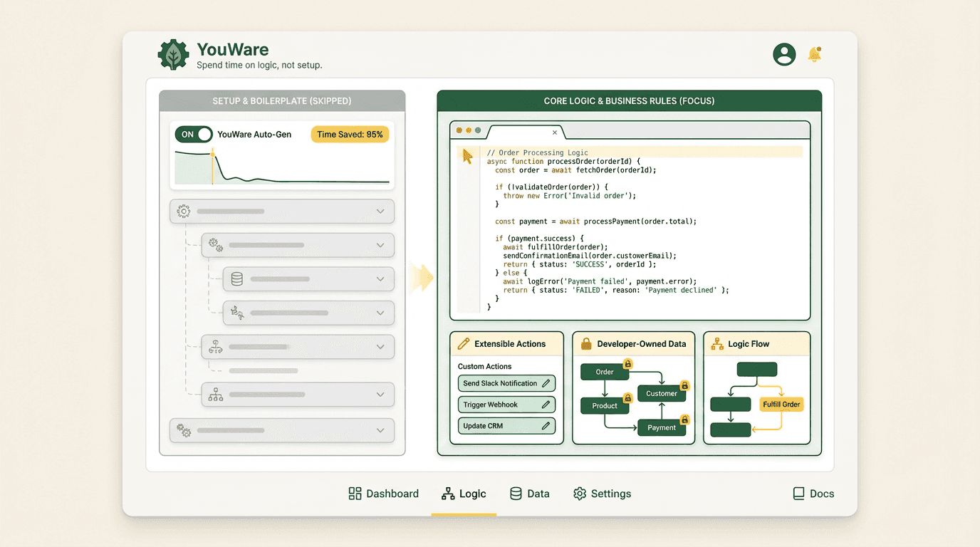Select the Payment data node
The width and height of the screenshot is (980, 547).
662,427
